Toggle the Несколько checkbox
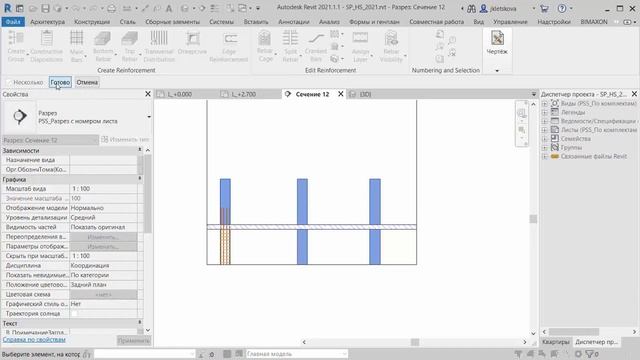 click(9, 82)
